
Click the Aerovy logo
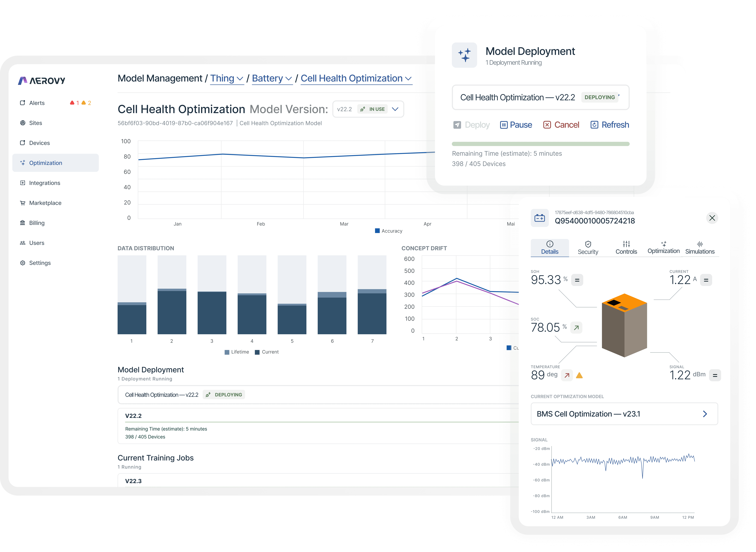41,81
